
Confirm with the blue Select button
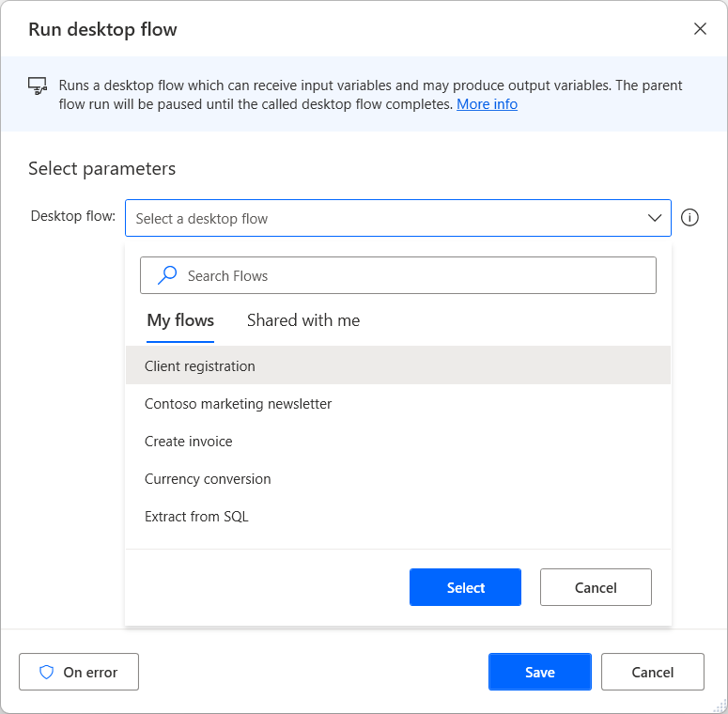[x=465, y=587]
